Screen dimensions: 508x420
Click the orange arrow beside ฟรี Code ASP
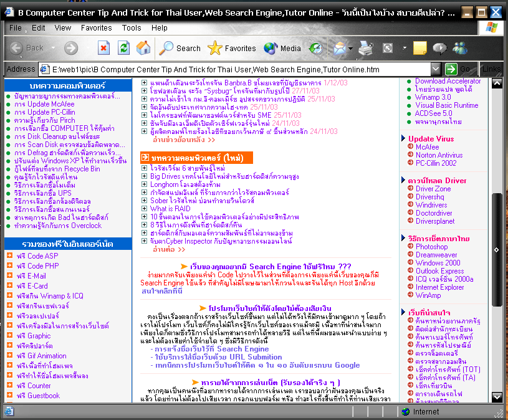pyautogui.click(x=10, y=255)
